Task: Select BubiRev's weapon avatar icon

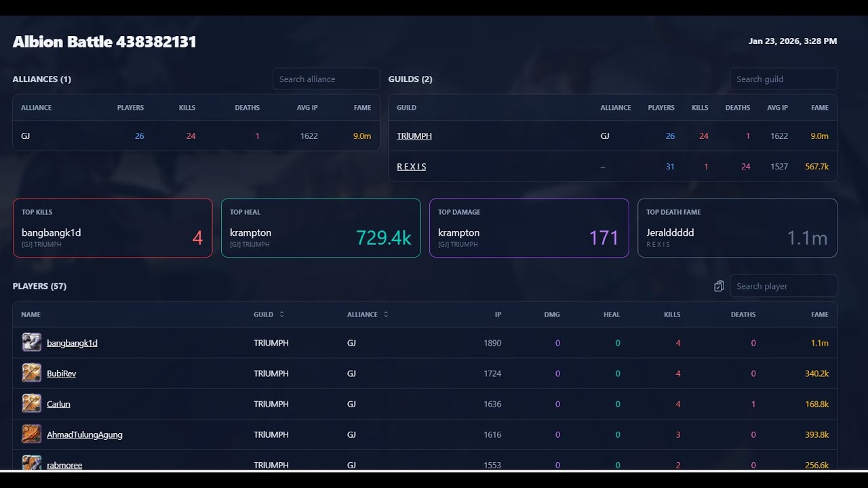Action: click(x=32, y=373)
